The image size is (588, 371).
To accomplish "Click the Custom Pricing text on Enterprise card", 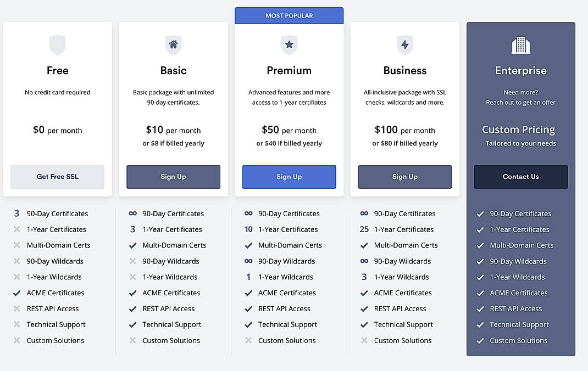I will pos(518,130).
